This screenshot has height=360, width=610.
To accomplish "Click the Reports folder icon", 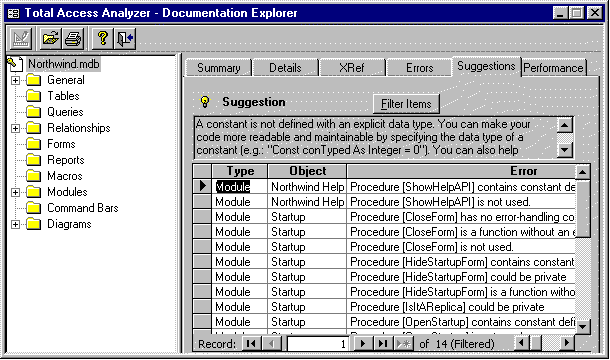I will (33, 160).
